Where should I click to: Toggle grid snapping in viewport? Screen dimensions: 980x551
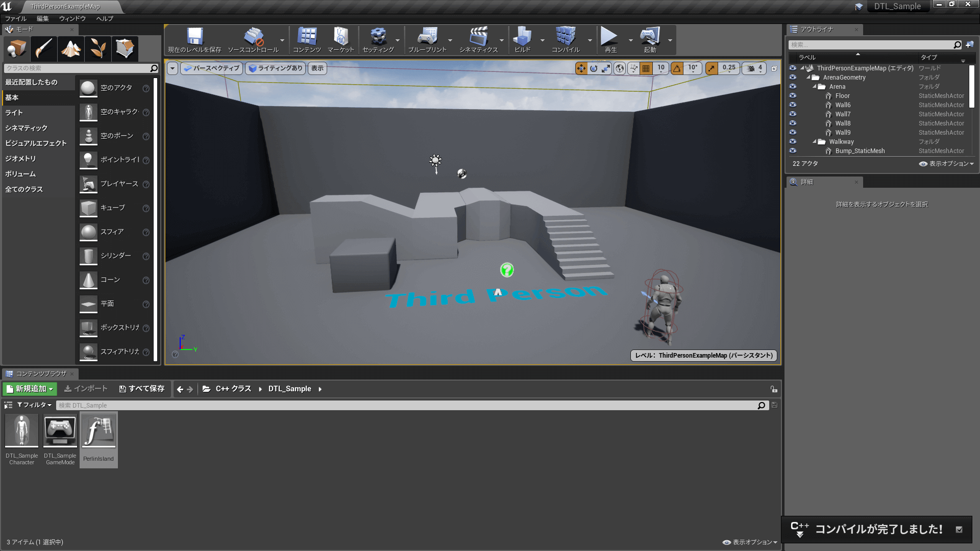pyautogui.click(x=646, y=68)
